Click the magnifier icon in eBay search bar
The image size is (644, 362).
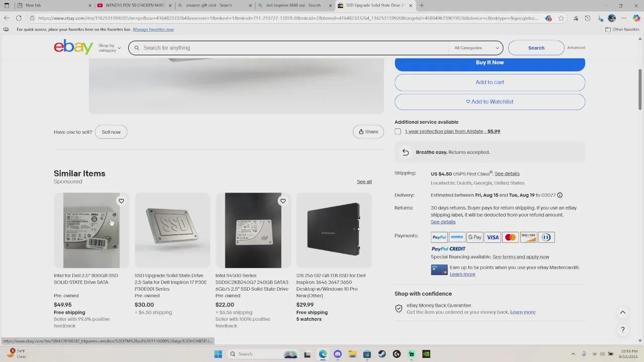click(136, 48)
